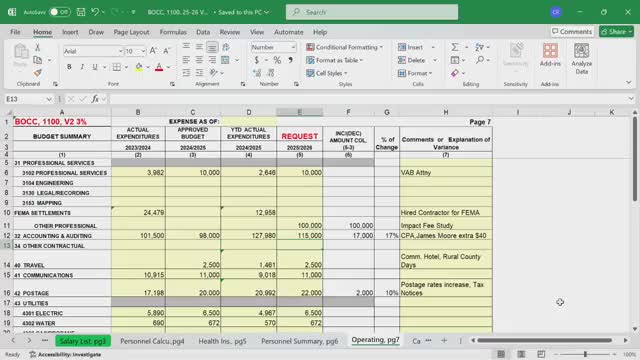Switch to the Formulas tab
The image size is (640, 360).
click(x=173, y=32)
